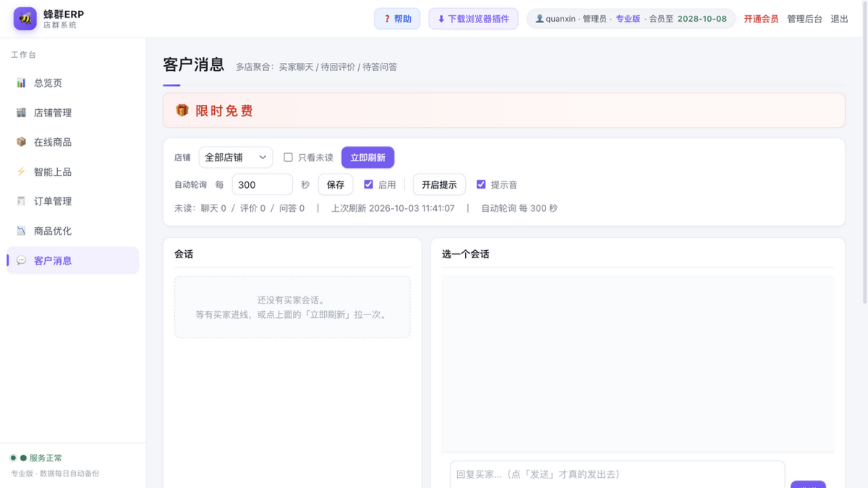This screenshot has height=488, width=868.
Task: Open the 管理后台 link
Action: point(804,19)
